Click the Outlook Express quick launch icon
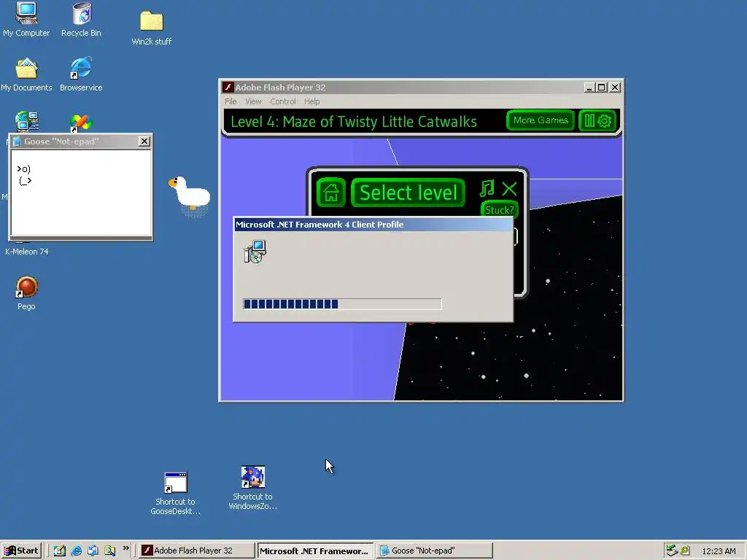Screen dimensions: 747x560 (93, 551)
